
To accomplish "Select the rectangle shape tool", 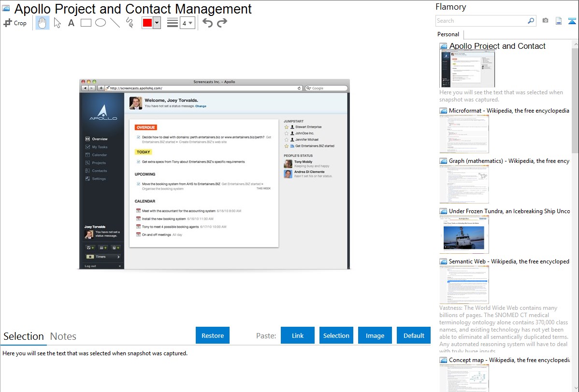I will click(x=86, y=23).
